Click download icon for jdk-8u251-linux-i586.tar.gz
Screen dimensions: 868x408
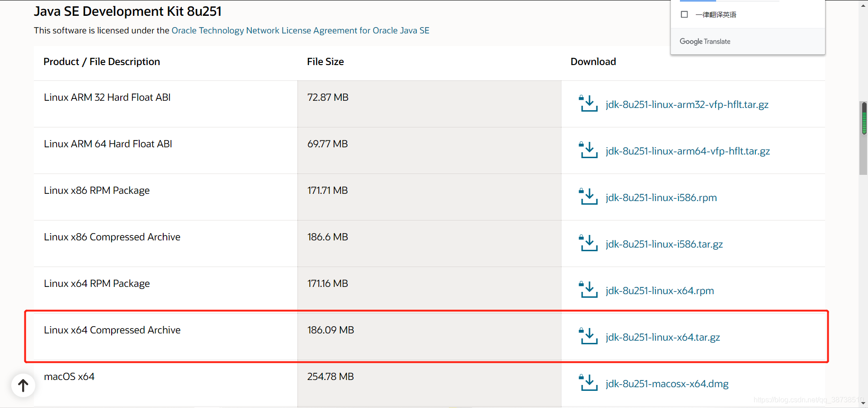point(588,243)
